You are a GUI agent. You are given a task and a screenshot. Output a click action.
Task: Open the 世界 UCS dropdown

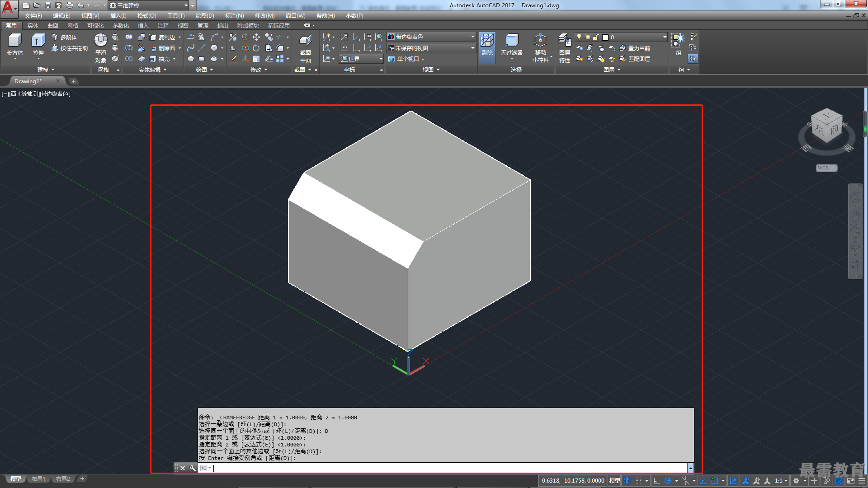point(361,59)
